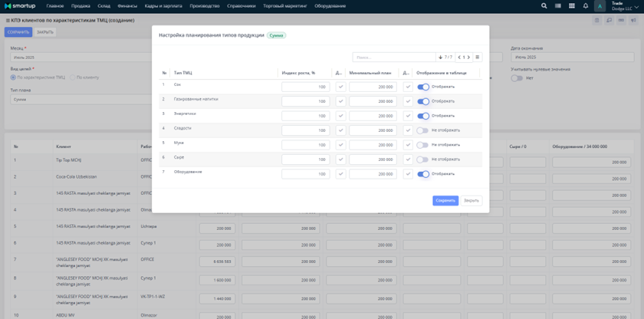Screen dimensions: 644x319
Task: Click the megaphone icon in page toolbar
Action: (x=633, y=21)
